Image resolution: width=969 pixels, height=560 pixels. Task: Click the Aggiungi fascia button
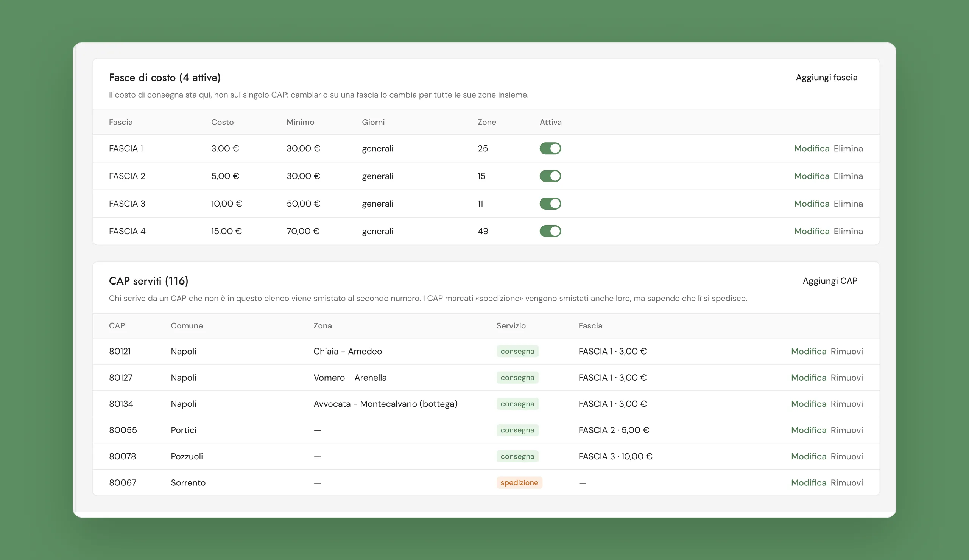click(x=826, y=77)
